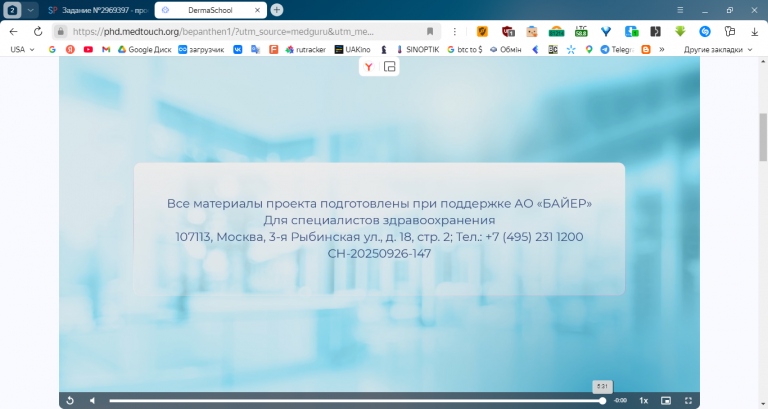Screen dimensions: 768x409
Task: Open the tab group counter button
Action: [x=12, y=10]
